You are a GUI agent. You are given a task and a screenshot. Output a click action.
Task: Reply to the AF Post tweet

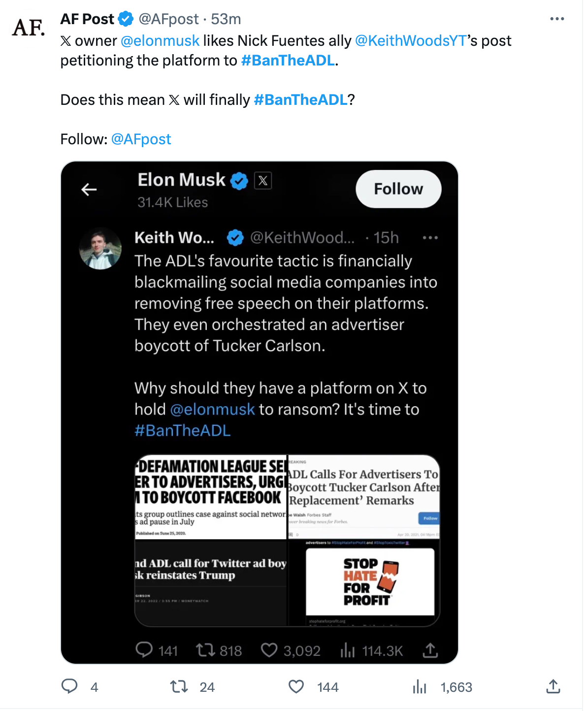coord(69,686)
